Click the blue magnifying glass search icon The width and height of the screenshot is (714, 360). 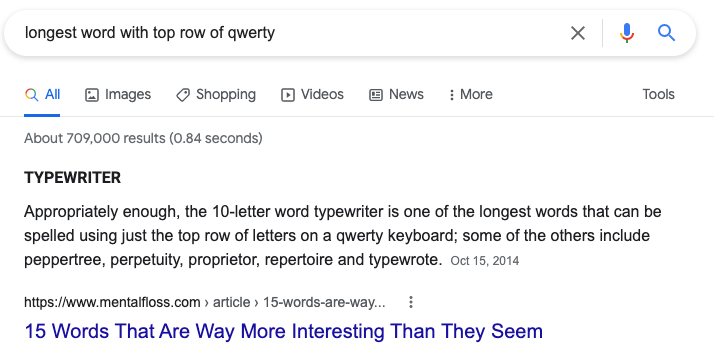[666, 33]
